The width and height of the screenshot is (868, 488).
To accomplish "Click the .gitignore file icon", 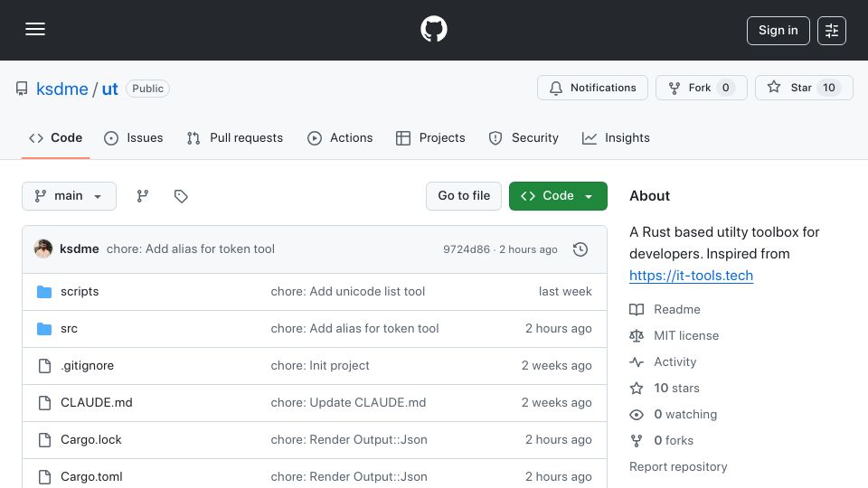I will click(44, 366).
